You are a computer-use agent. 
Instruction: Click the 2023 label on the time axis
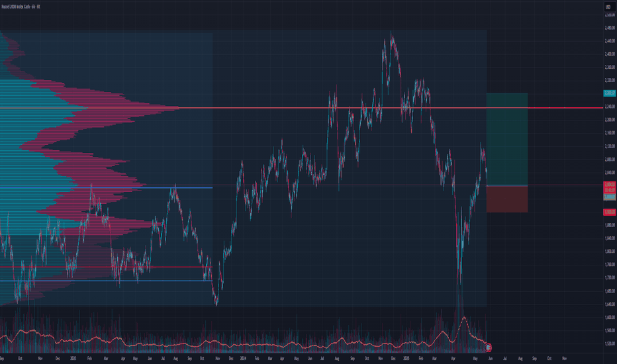point(73,359)
